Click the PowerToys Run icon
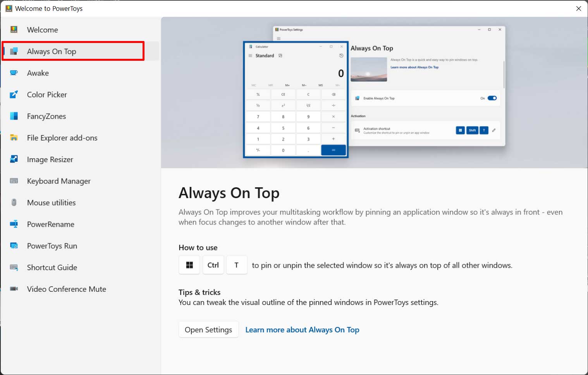588x375 pixels. click(14, 246)
